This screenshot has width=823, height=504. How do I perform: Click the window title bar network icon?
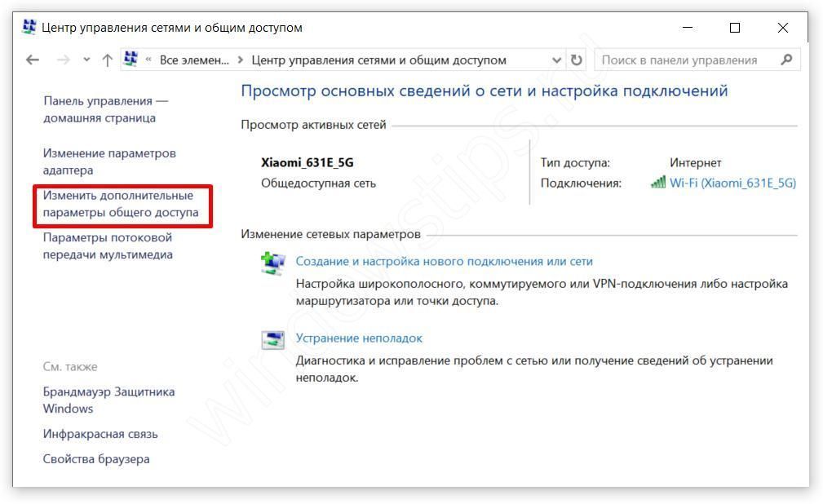(29, 26)
